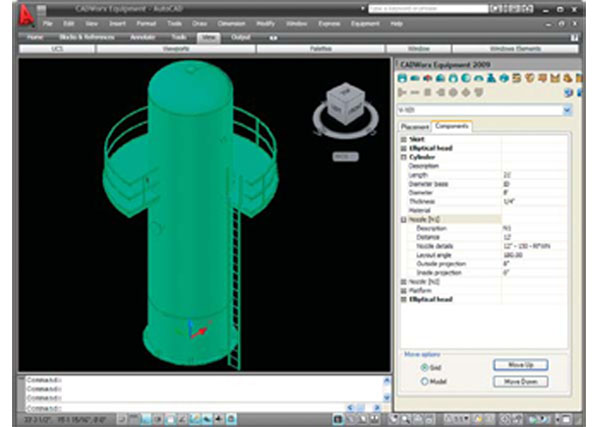Collapse the Nozzle [N1] component node
This screenshot has height=427, width=600.
pos(403,218)
